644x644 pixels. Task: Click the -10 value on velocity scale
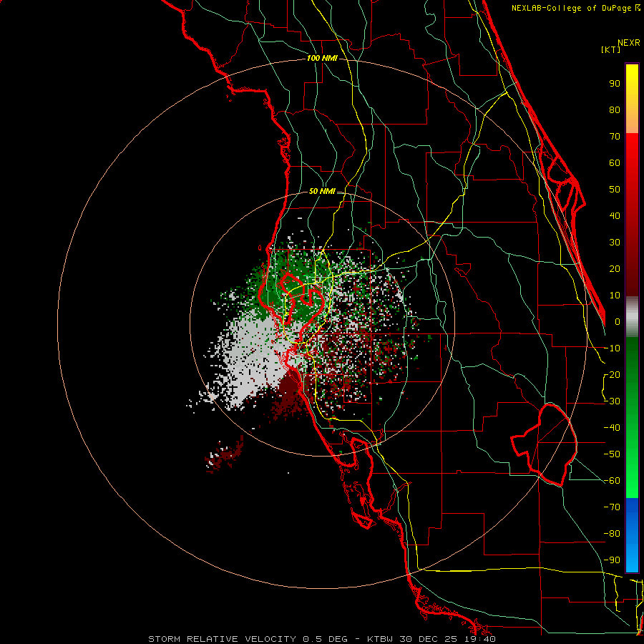[612, 348]
